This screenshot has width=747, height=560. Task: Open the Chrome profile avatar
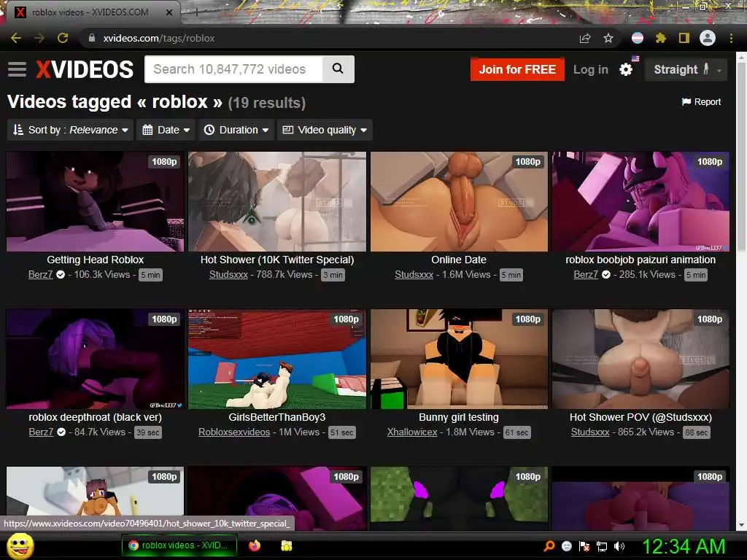point(708,38)
